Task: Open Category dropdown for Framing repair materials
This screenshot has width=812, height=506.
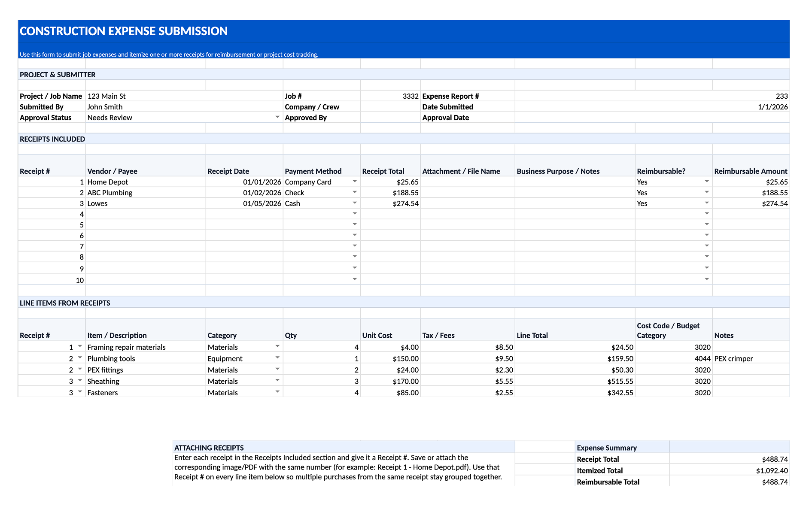Action: click(277, 346)
